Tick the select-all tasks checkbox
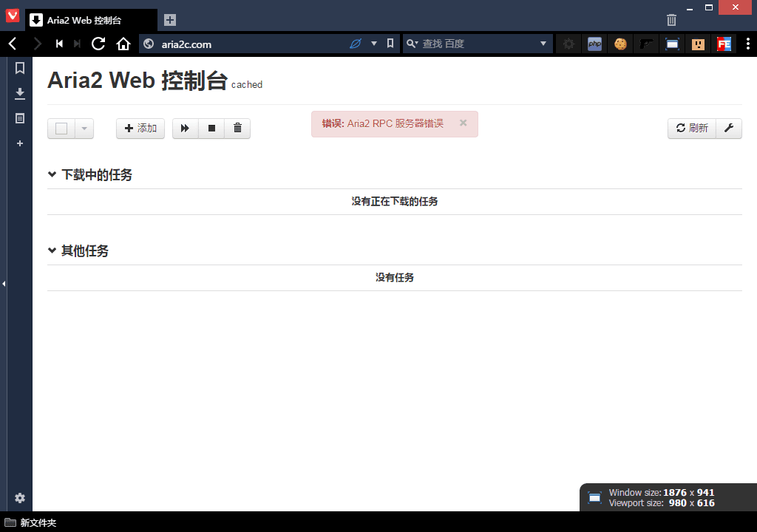This screenshot has height=532, width=757. tap(61, 129)
